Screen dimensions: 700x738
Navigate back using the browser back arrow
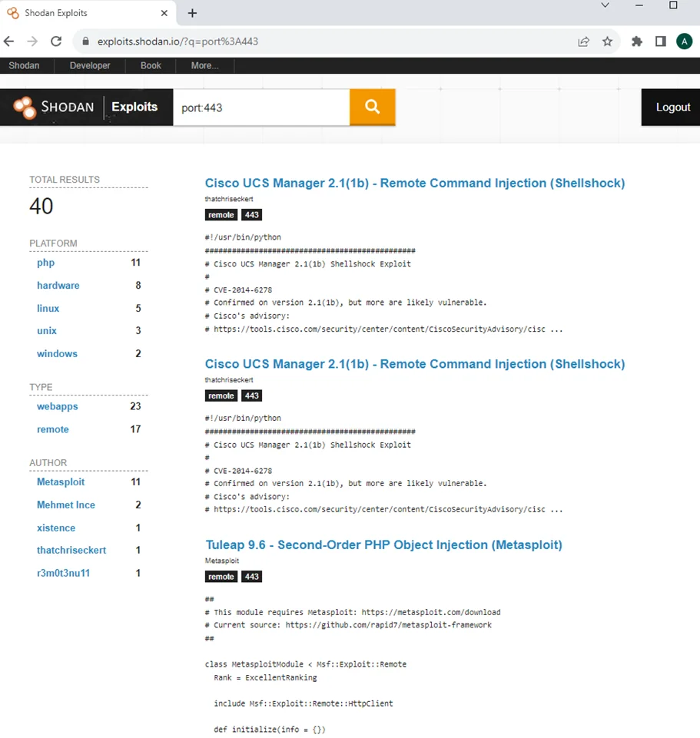[x=8, y=41]
